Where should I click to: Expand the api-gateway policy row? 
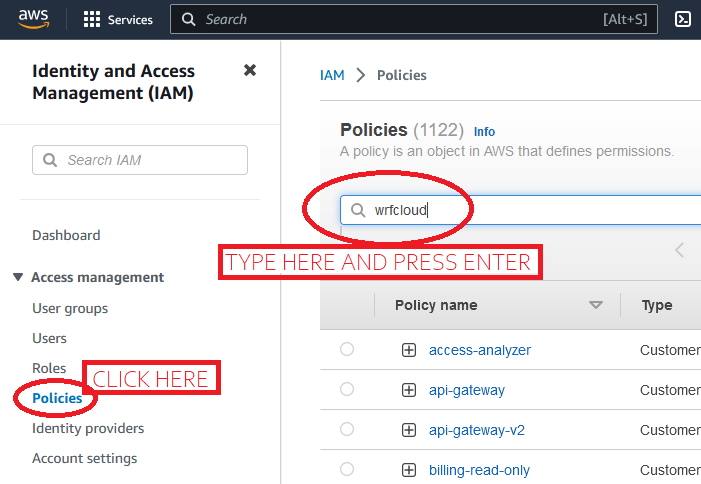tap(409, 390)
